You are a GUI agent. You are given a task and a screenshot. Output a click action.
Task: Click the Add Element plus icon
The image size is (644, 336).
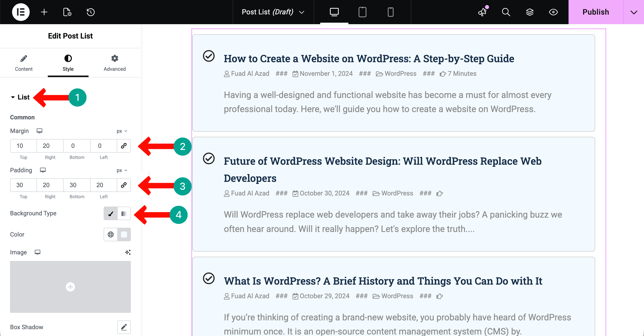click(44, 12)
